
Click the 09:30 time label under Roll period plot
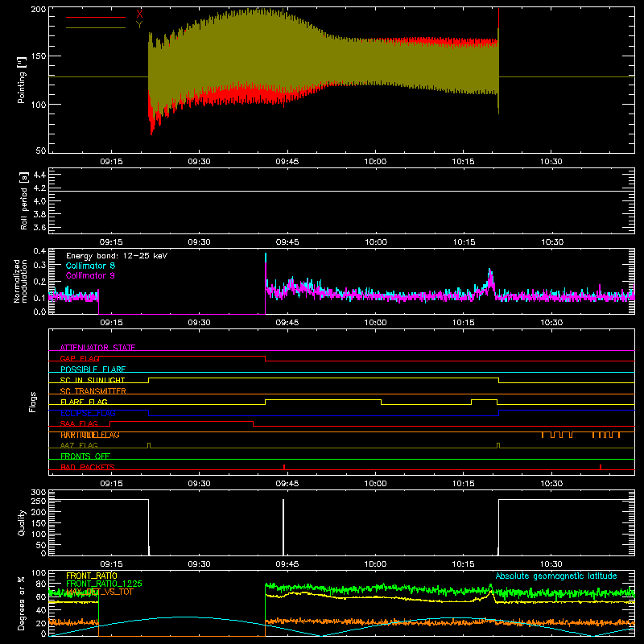point(199,242)
